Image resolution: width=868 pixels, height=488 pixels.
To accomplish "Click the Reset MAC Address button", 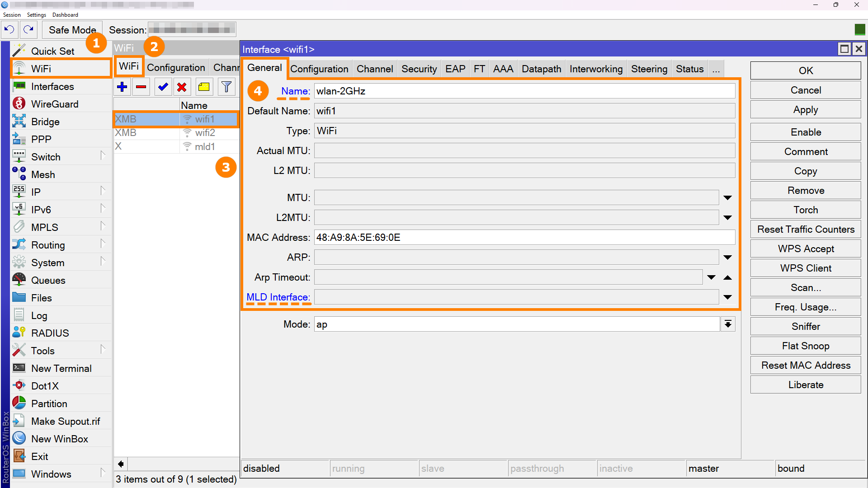I will [806, 366].
